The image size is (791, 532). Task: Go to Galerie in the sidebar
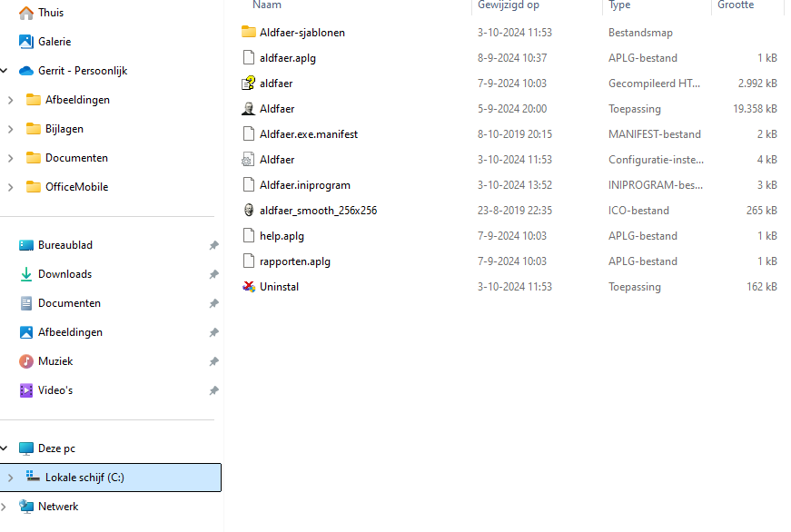coord(54,42)
